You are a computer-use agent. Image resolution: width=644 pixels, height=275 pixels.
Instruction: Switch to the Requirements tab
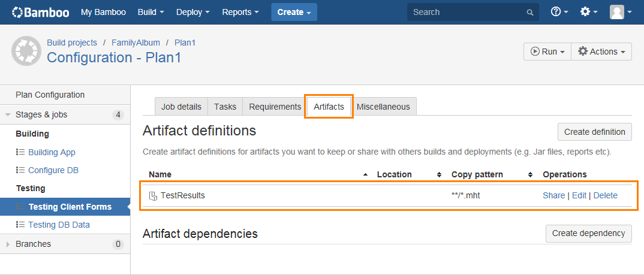point(275,107)
